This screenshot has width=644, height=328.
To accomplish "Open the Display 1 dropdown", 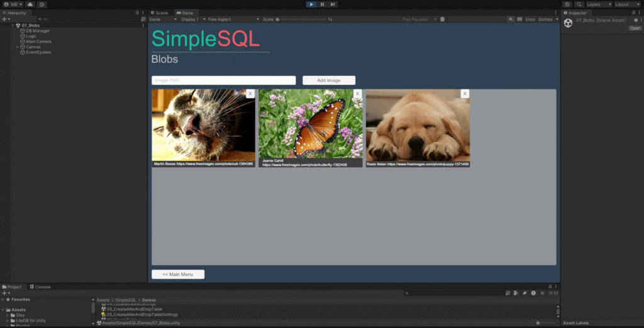I will tap(193, 19).
